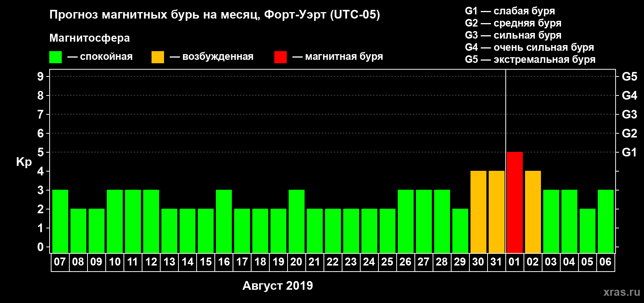Click the date label '21'
Image resolution: width=644 pixels, height=303 pixels.
coord(314,262)
